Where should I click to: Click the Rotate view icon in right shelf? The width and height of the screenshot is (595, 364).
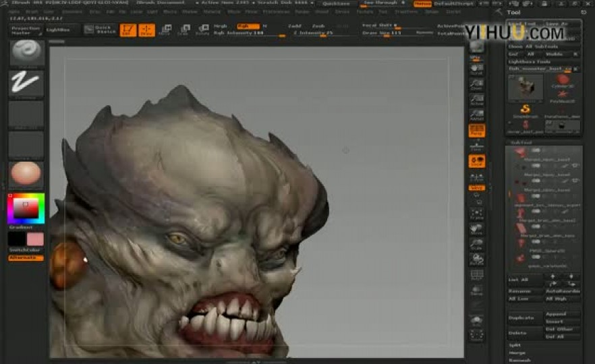[x=476, y=260]
